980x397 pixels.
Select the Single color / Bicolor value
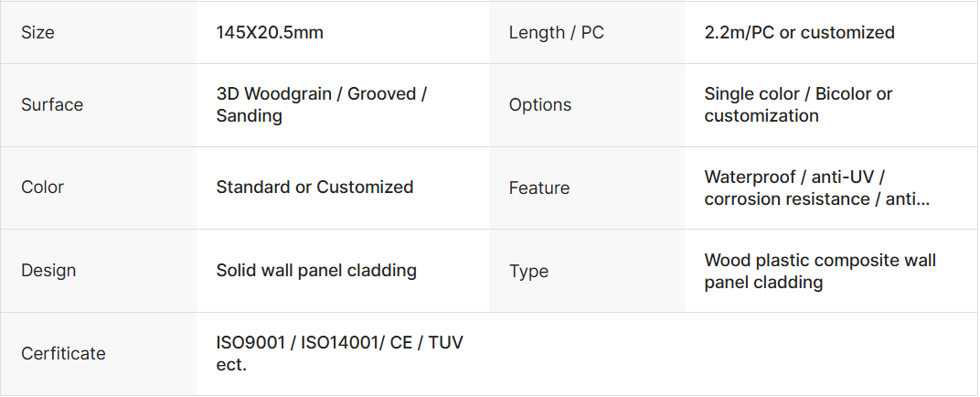798,94
